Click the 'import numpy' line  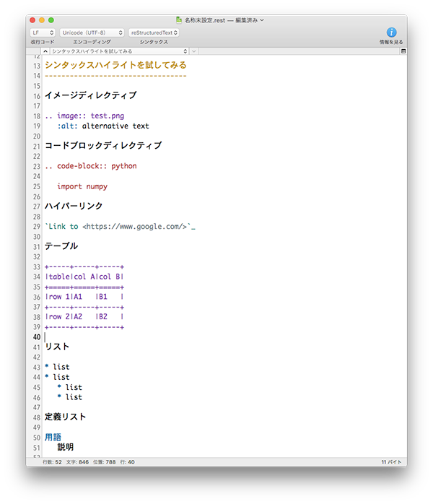[x=82, y=186]
